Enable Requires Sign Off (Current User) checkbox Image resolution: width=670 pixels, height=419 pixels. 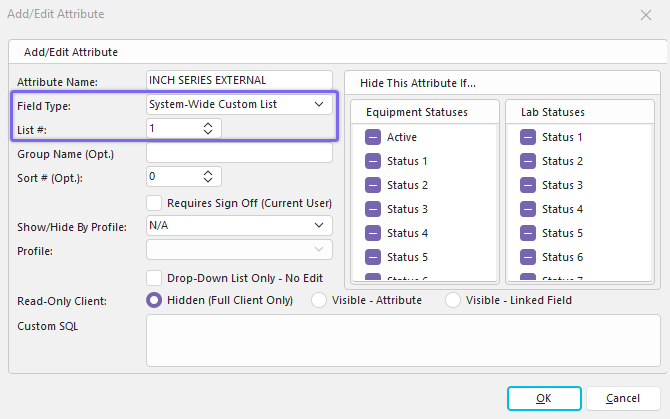155,203
